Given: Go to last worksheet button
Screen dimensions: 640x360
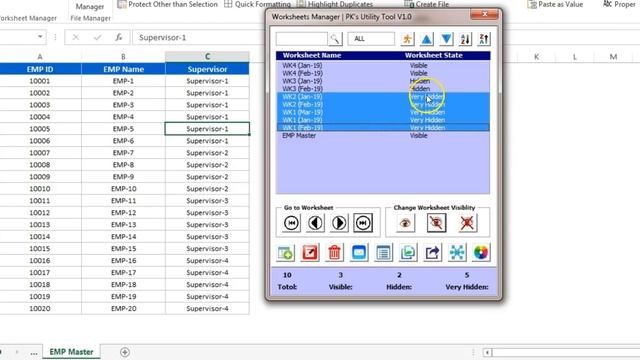Looking at the screenshot, I should pos(363,223).
